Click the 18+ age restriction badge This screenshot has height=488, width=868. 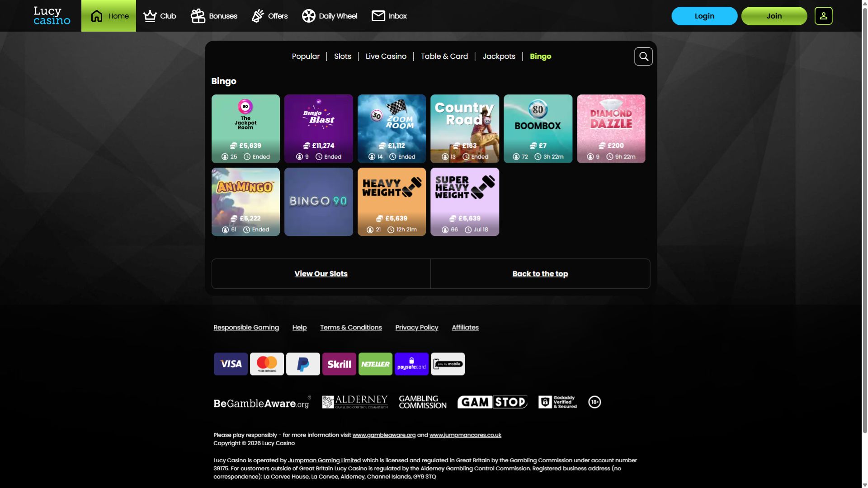click(x=594, y=402)
